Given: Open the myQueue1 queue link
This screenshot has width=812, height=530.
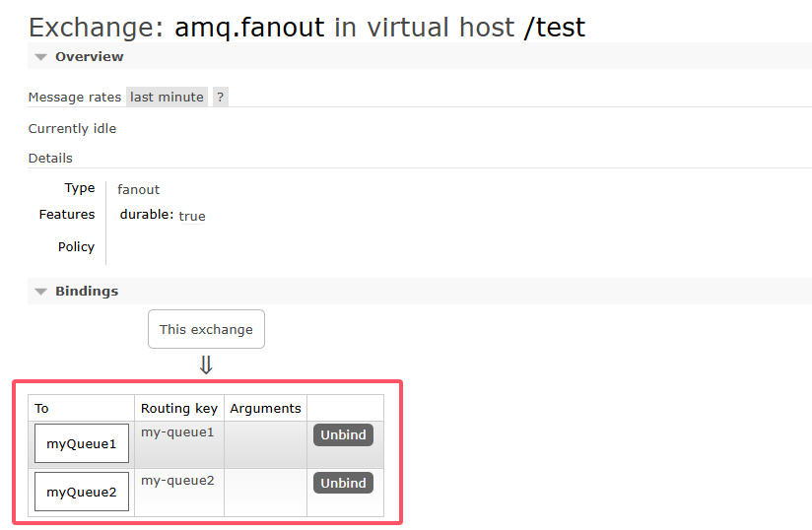Looking at the screenshot, I should point(82,443).
